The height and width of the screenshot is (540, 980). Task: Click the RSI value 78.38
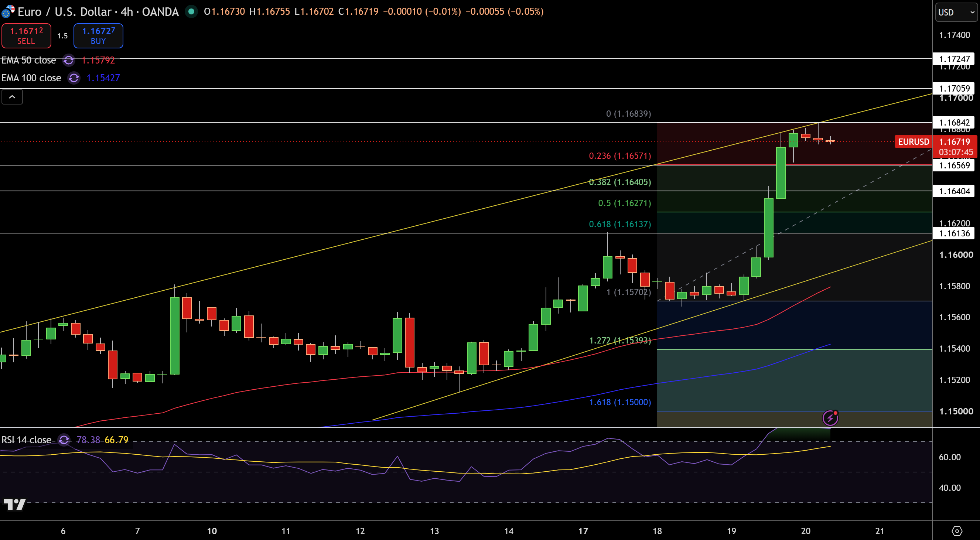tap(88, 440)
